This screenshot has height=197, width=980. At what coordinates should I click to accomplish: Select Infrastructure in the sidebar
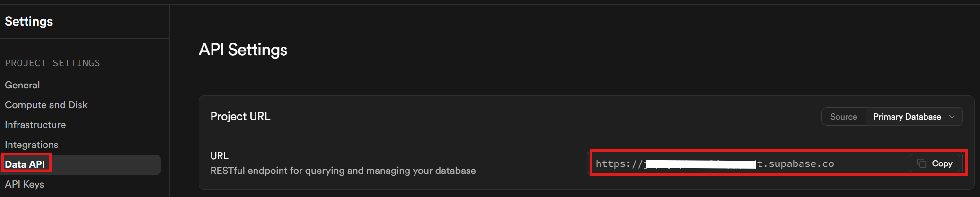[x=35, y=125]
